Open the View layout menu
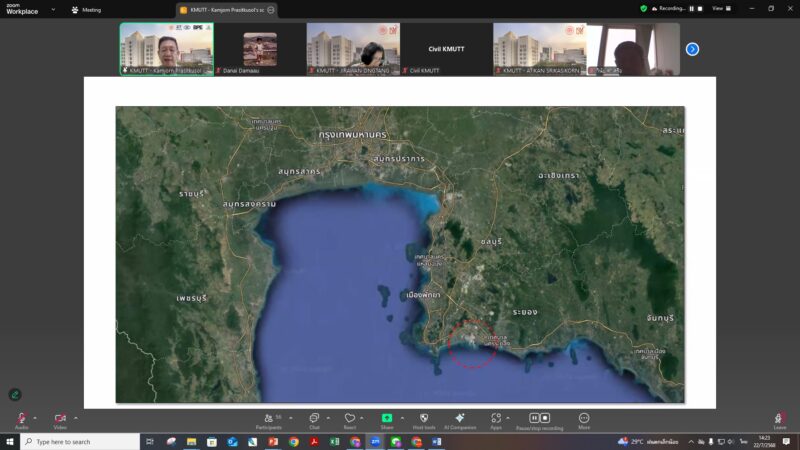The width and height of the screenshot is (800, 450). point(720,8)
